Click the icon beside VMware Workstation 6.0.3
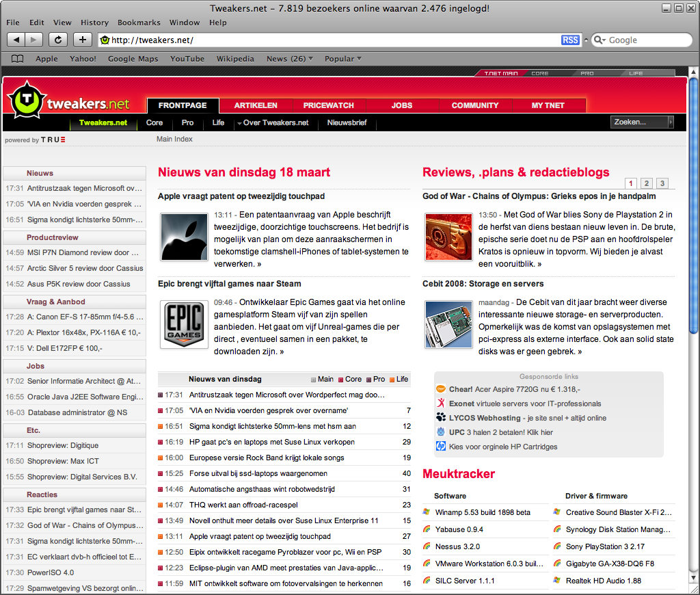The image size is (700, 595). [427, 564]
